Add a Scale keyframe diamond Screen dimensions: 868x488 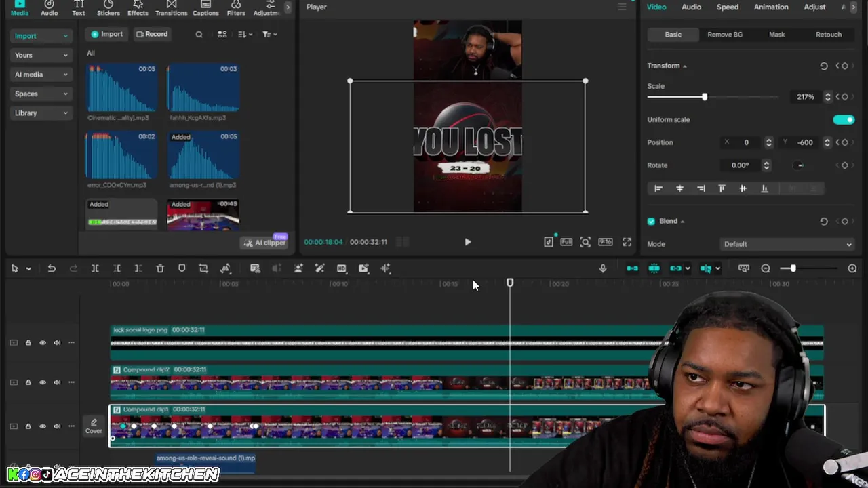845,97
